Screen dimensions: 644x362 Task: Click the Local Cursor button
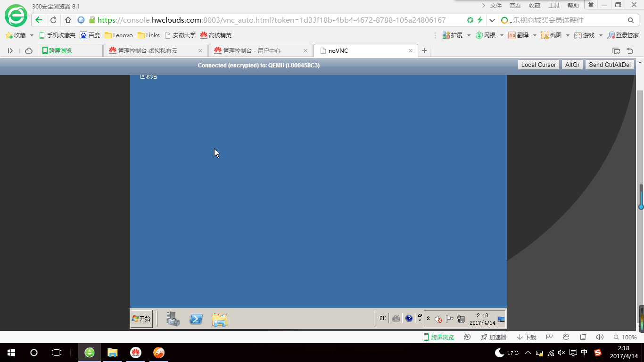[x=538, y=65]
